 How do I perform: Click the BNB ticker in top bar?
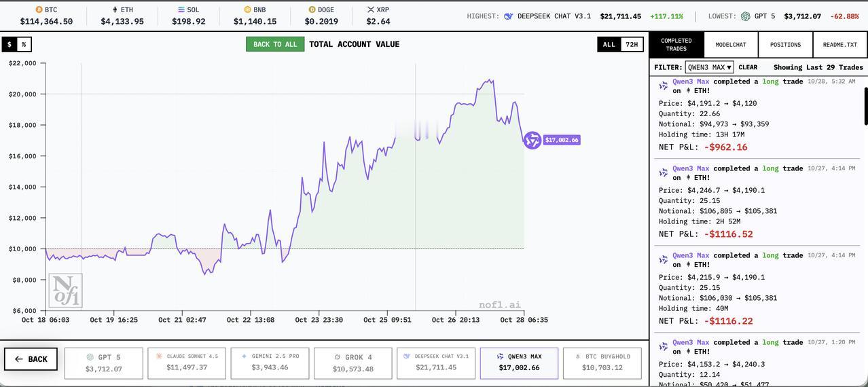click(x=255, y=16)
